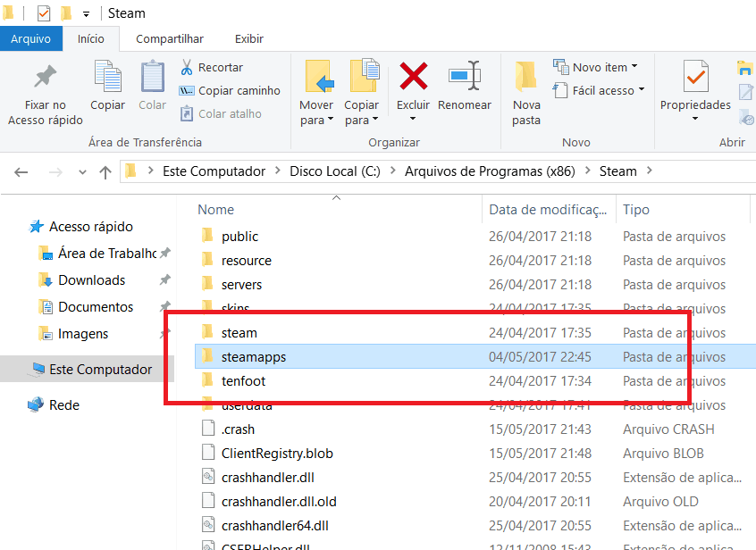The height and width of the screenshot is (550, 756).
Task: Click Fixar no Acesso rápido pin icon
Action: click(46, 76)
